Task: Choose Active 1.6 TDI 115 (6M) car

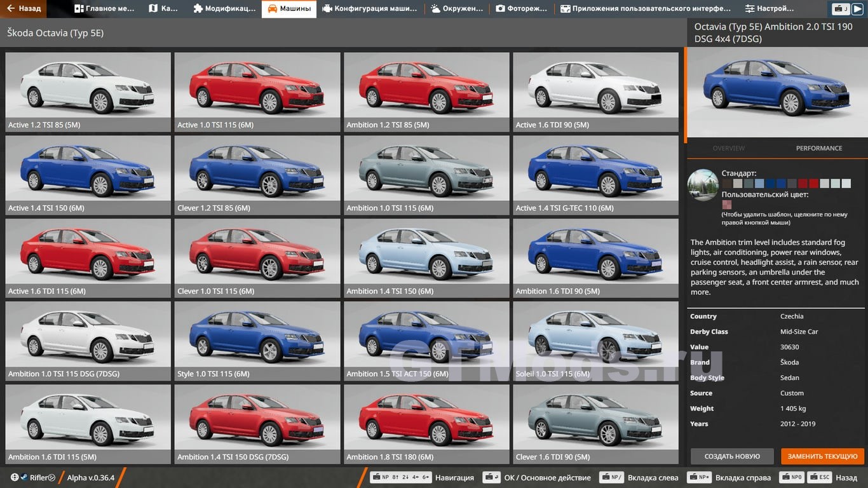Action: [x=88, y=258]
